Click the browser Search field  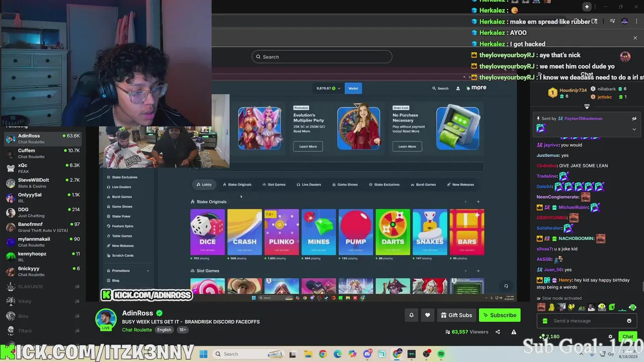[x=322, y=57]
